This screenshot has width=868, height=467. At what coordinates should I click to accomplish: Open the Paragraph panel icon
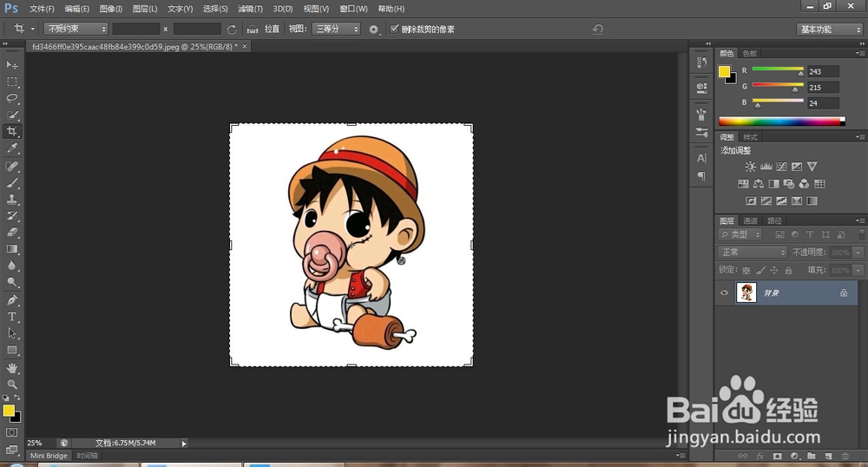[x=701, y=176]
